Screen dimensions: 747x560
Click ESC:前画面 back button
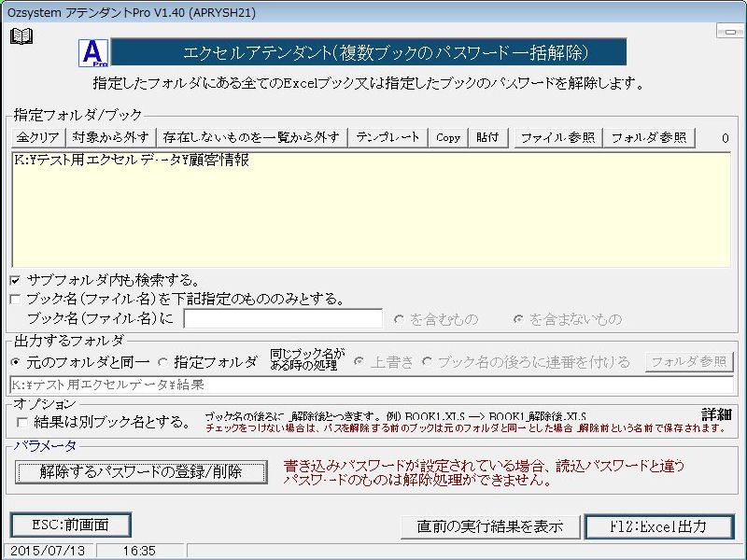tap(71, 525)
